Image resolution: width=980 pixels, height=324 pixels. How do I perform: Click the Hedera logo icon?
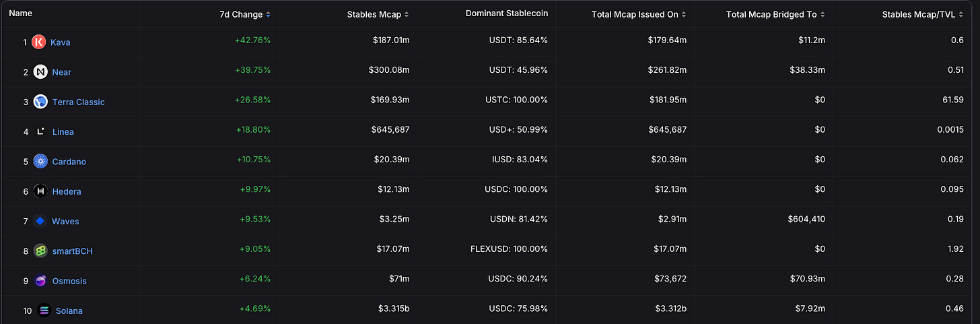(40, 191)
